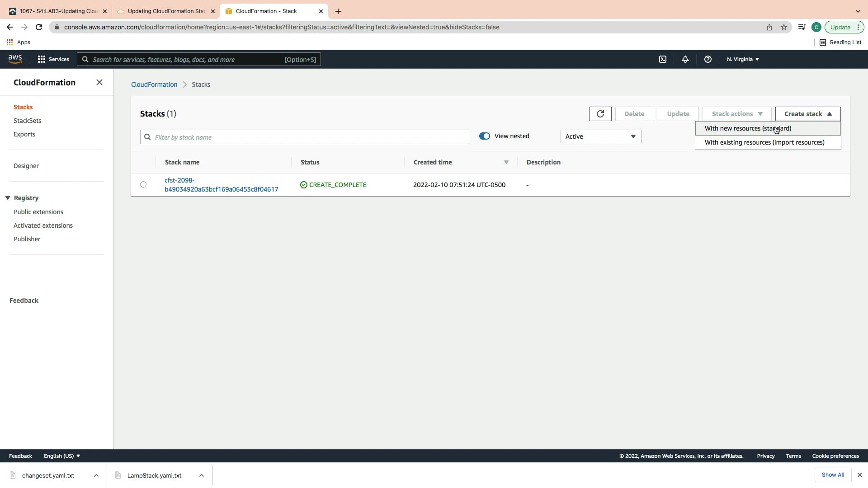
Task: Open the help question-mark icon
Action: tap(708, 59)
